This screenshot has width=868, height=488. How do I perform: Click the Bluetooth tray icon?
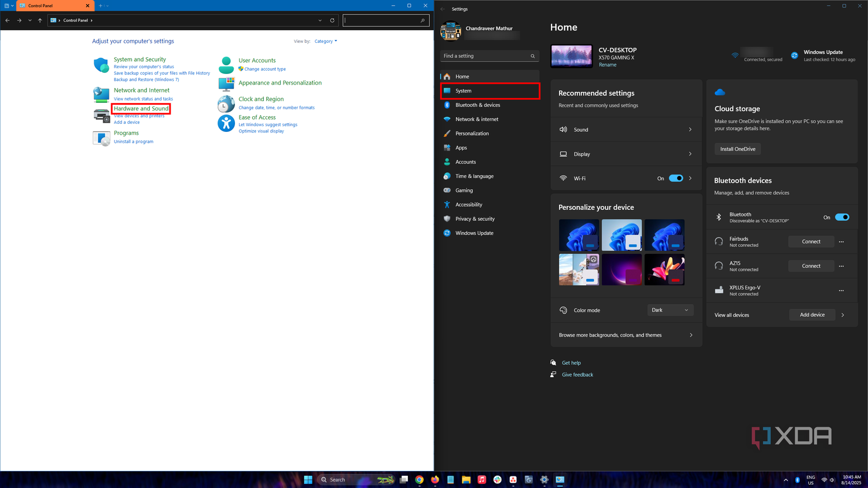797,480
